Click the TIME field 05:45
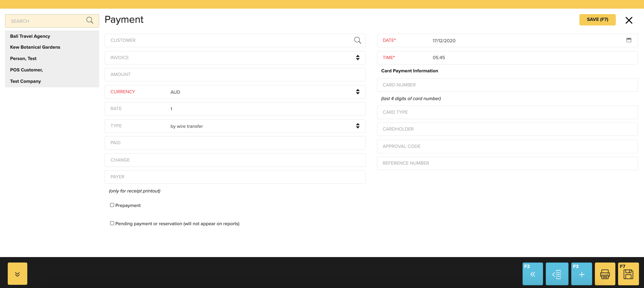Screen dimensions: 644x288 coord(507,58)
